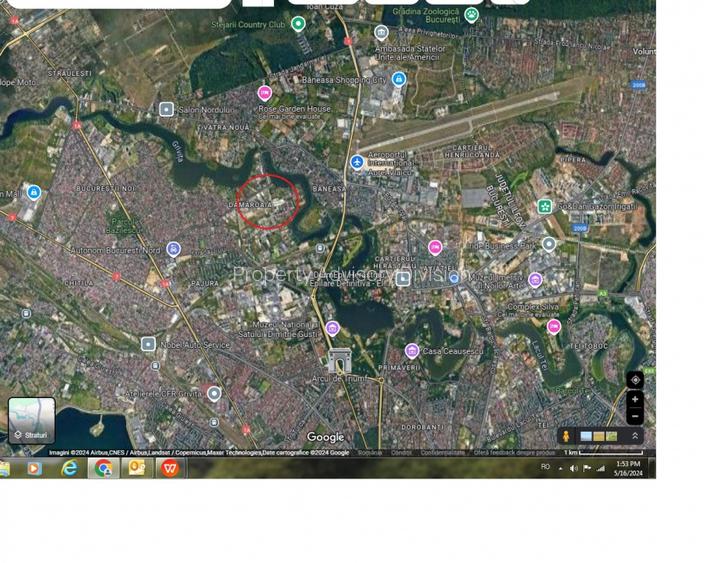This screenshot has width=704, height=563.
Task: Show hidden system tray icons arrow
Action: [560, 468]
